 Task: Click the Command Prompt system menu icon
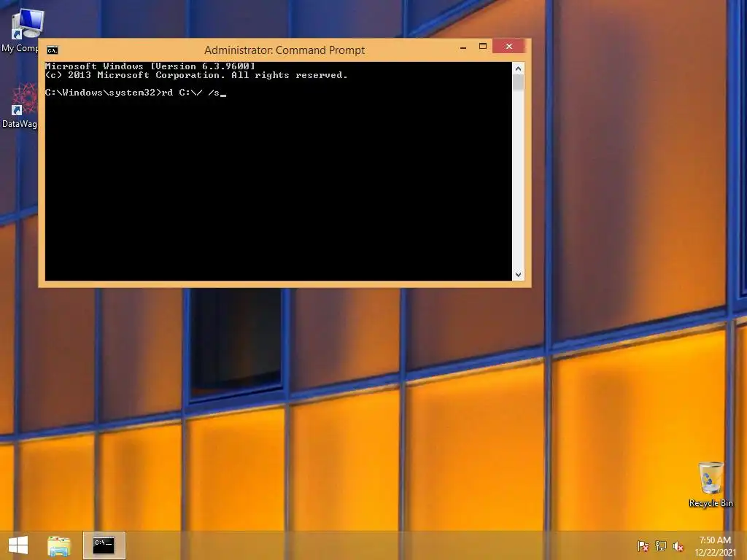point(53,50)
